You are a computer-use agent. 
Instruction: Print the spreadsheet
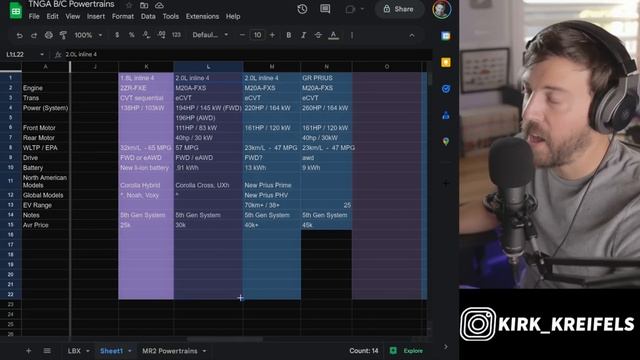point(49,36)
